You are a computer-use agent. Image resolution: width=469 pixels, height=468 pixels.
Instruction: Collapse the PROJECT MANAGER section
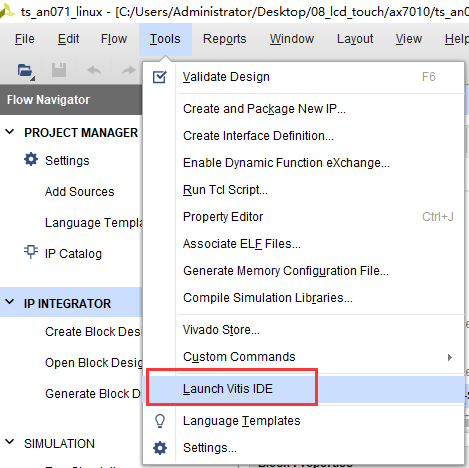click(x=10, y=132)
